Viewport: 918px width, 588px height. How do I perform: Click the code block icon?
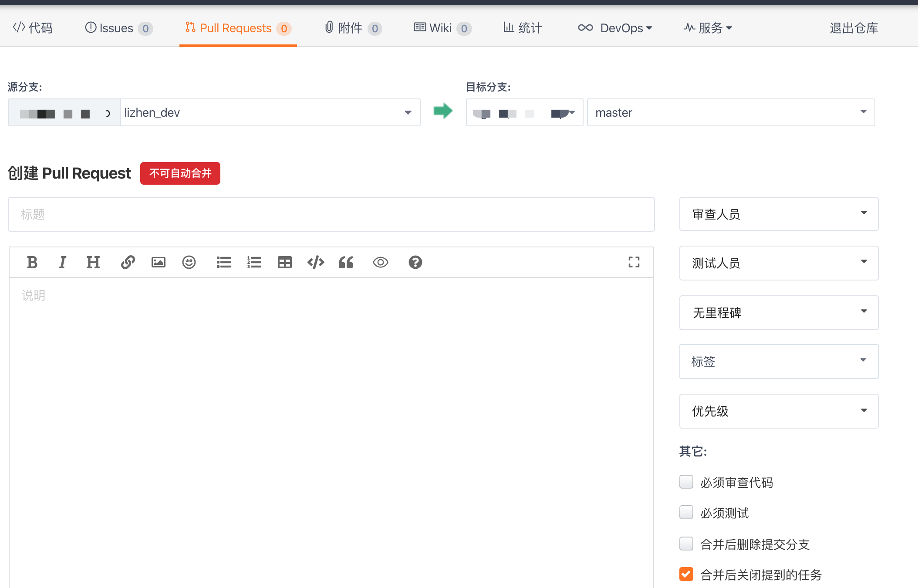(316, 262)
